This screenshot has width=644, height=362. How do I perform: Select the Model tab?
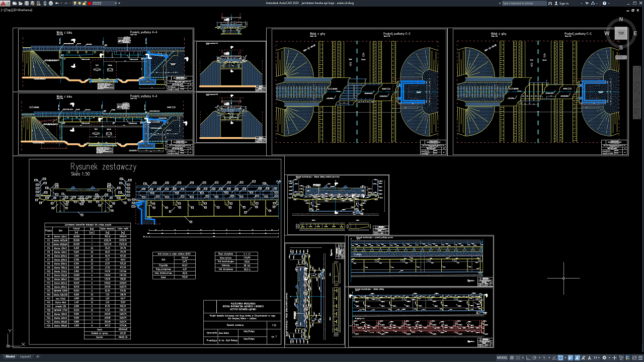click(x=10, y=356)
